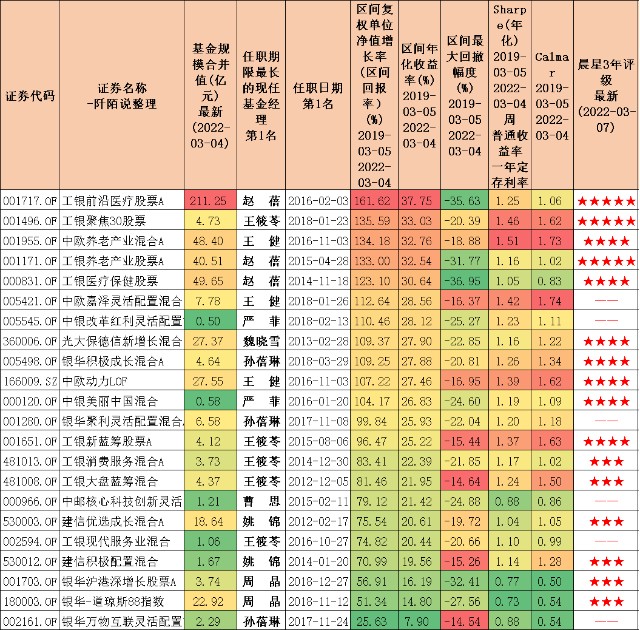
Task: Click cell with code 001717.OF
Action: (x=30, y=200)
